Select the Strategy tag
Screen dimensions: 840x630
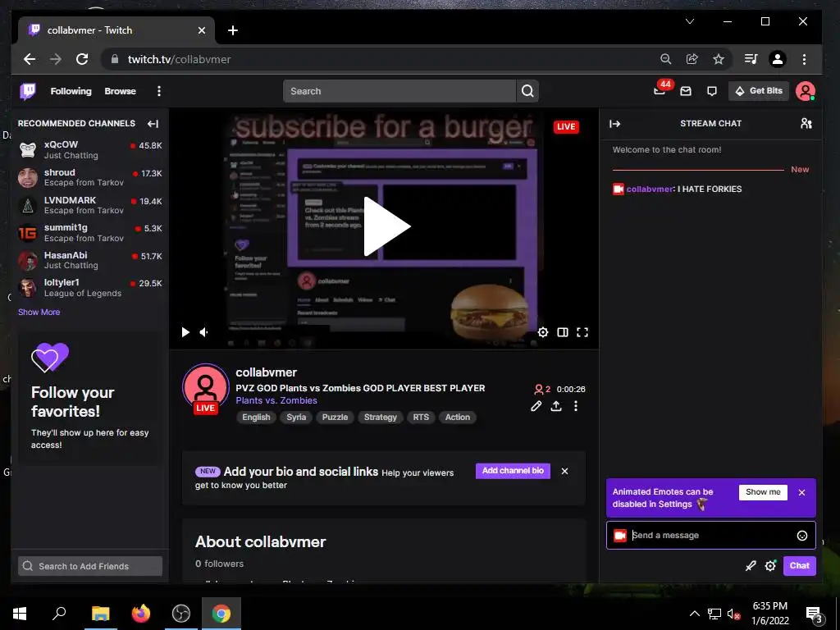tap(381, 418)
